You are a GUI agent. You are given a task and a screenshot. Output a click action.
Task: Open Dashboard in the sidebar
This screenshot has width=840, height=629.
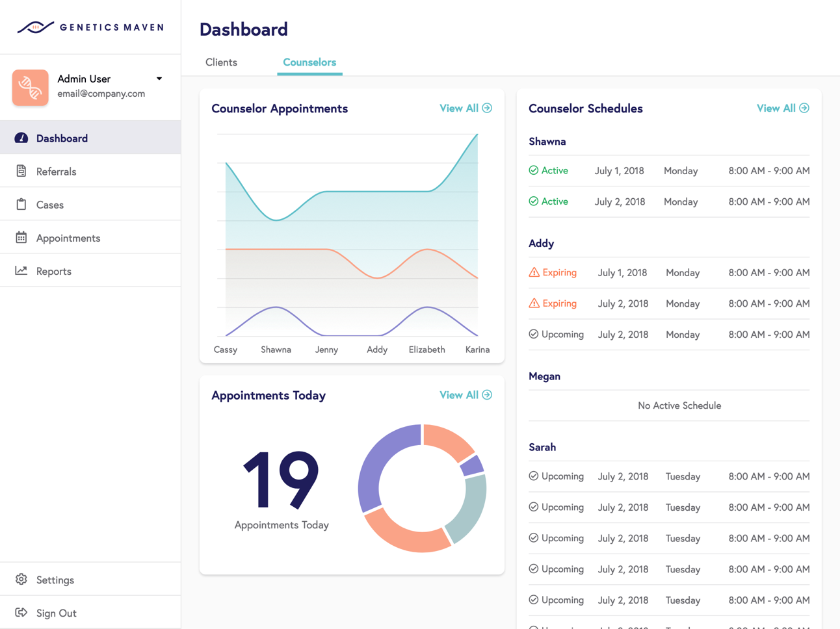(x=90, y=138)
